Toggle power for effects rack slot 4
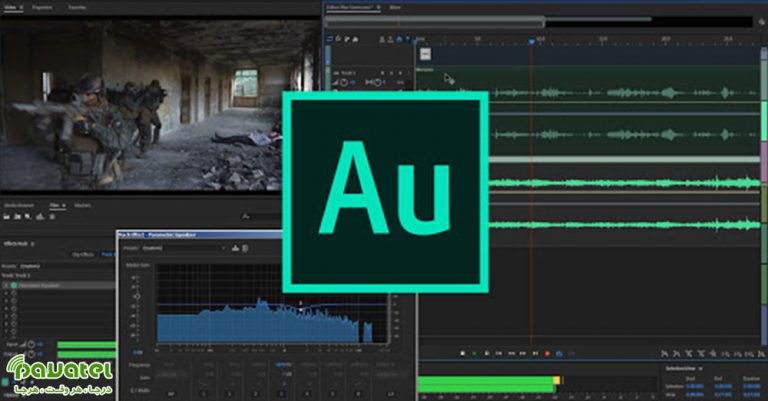Viewport: 768px width, 401px height. (14, 308)
